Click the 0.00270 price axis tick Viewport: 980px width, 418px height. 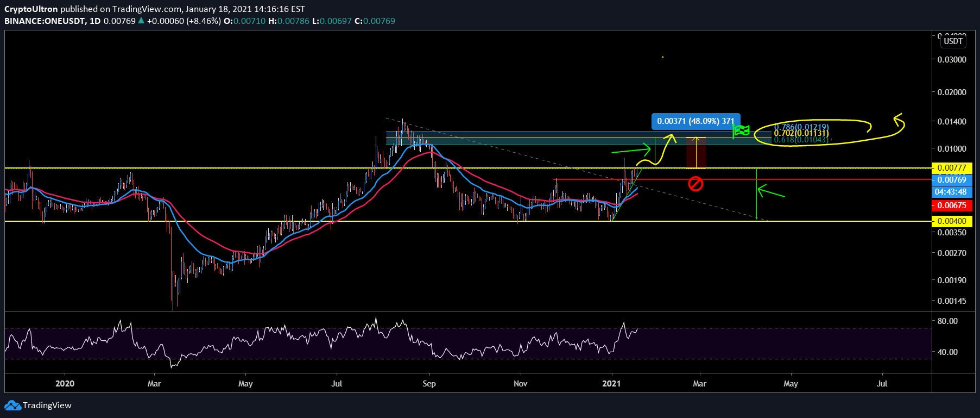pos(952,253)
